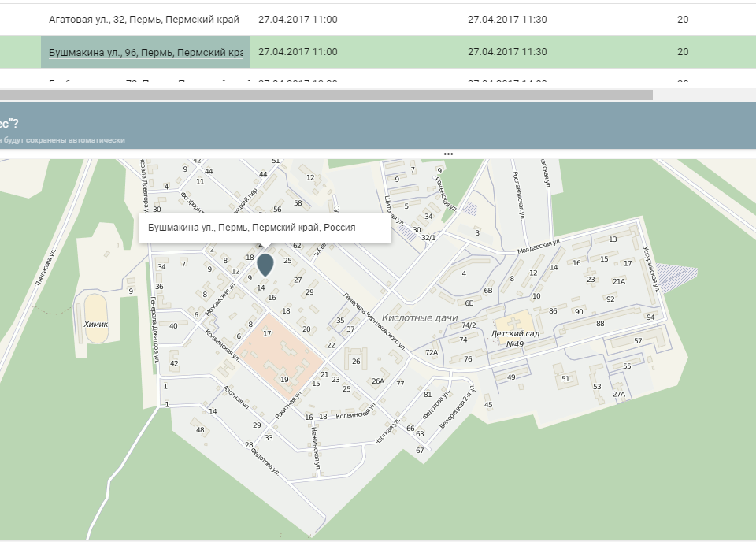
Task: Click the Молдавская ул. street label
Action: (538, 246)
